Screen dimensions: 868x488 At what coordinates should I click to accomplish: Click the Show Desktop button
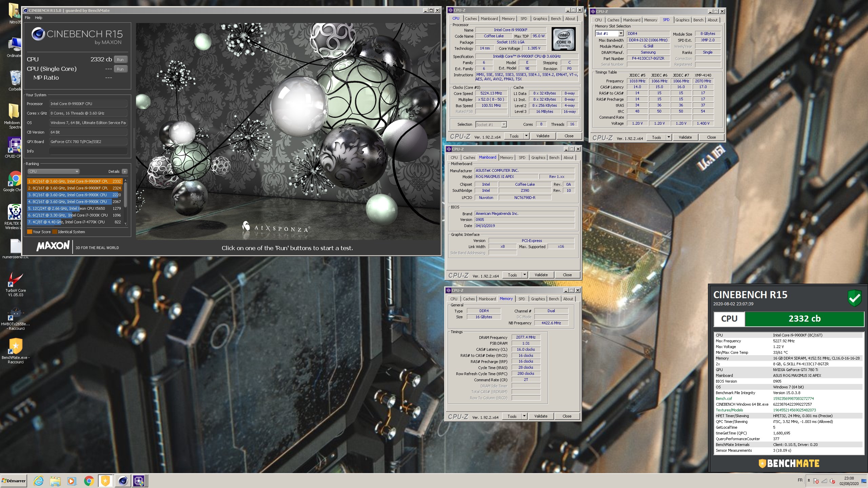[864, 481]
